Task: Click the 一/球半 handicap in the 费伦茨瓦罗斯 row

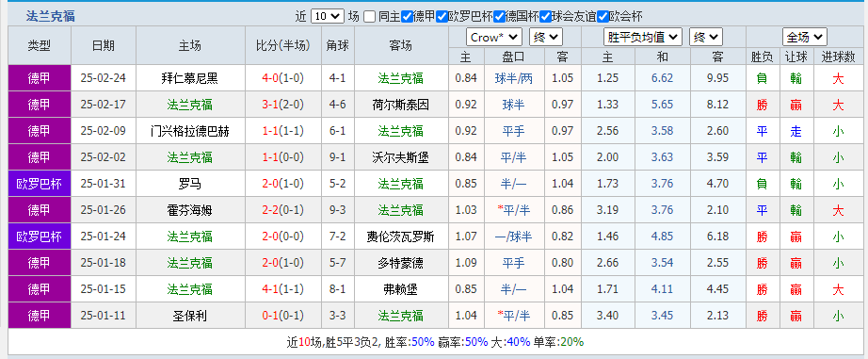Action: click(514, 237)
